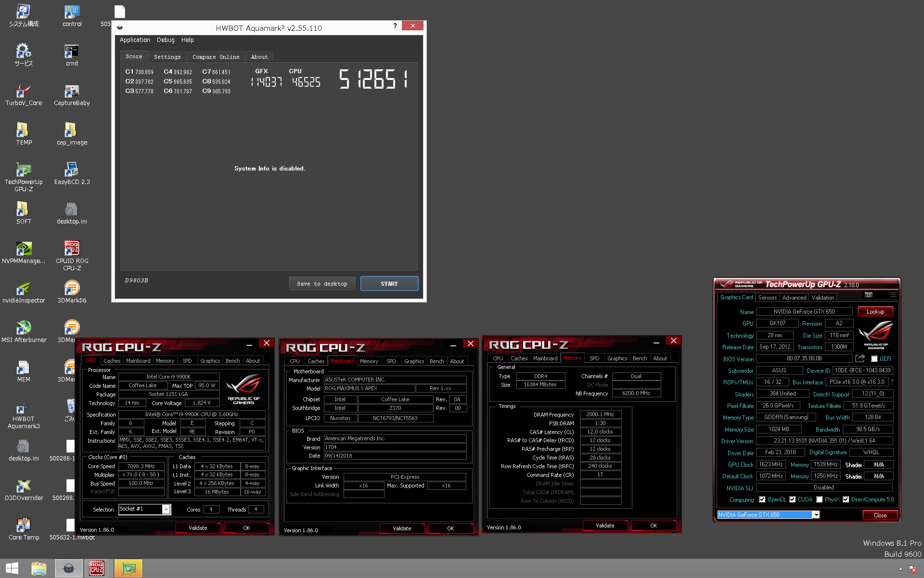
Task: Click the Aquamark help question mark button
Action: point(395,26)
